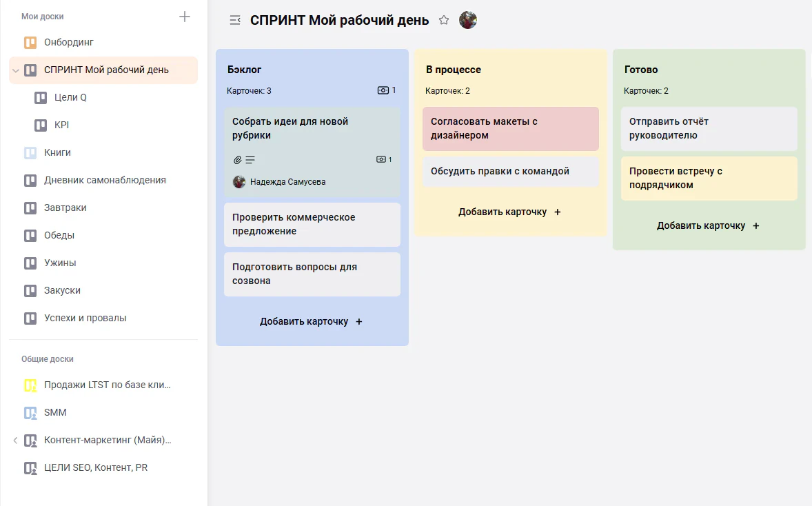Click the Общие доски section label
The width and height of the screenshot is (812, 506).
coord(47,359)
